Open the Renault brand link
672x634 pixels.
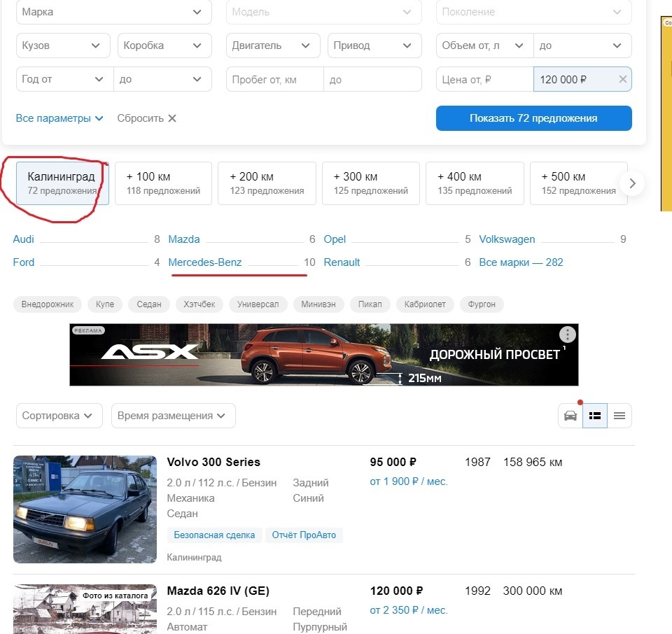click(342, 262)
